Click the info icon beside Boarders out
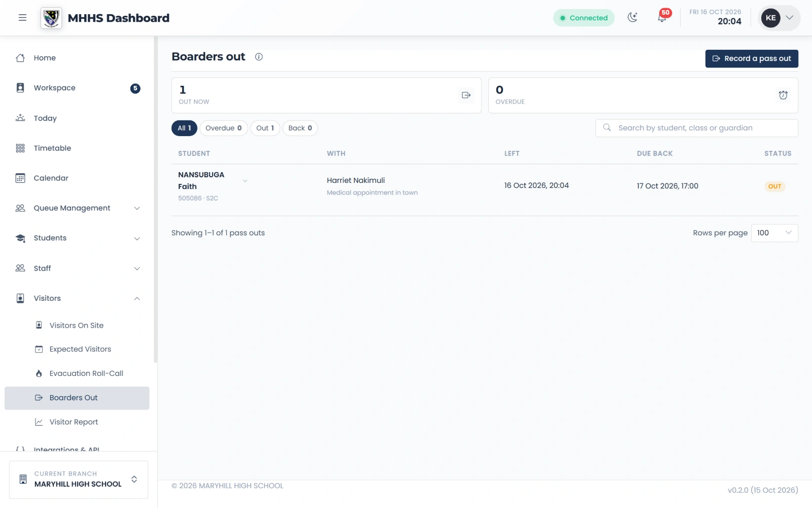 click(259, 57)
